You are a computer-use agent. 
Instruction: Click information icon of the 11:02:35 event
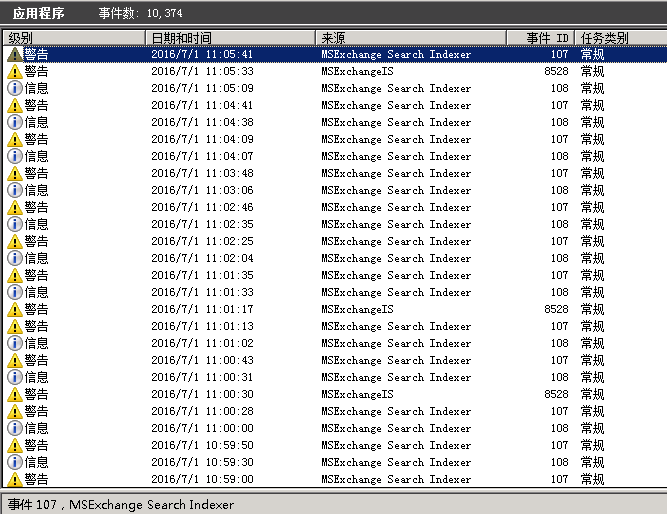[x=14, y=225]
